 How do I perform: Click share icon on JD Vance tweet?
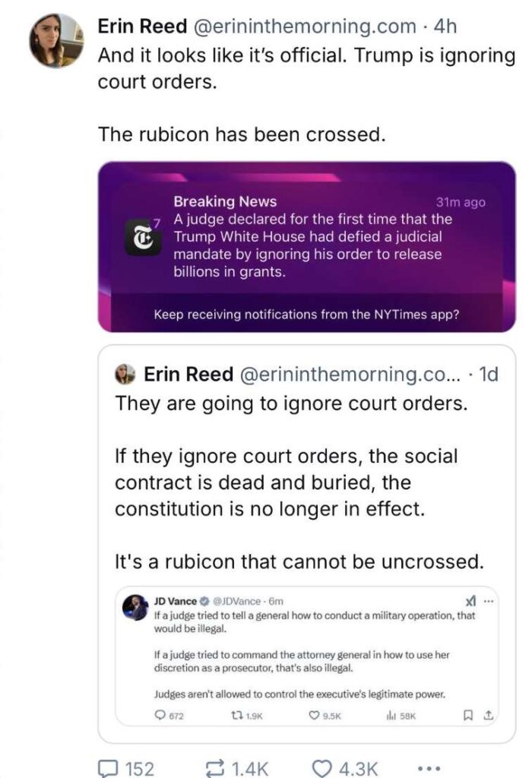tap(489, 716)
